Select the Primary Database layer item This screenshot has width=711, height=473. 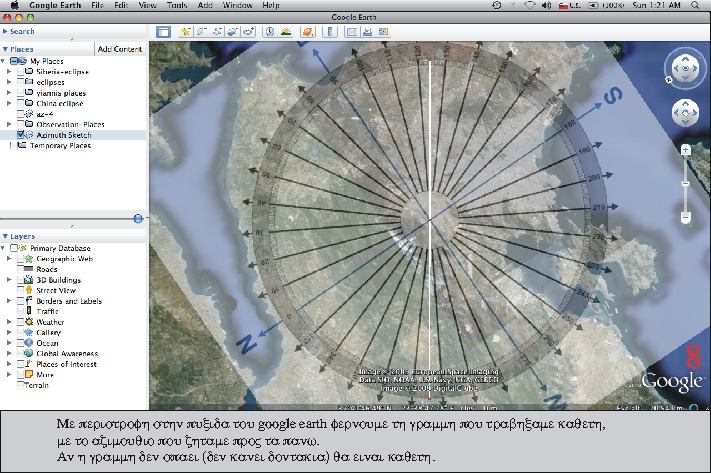pos(60,248)
